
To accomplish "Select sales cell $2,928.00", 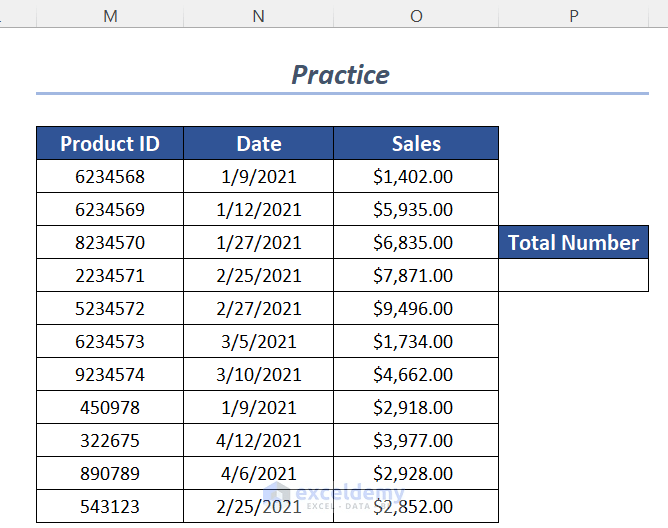I will [x=416, y=473].
